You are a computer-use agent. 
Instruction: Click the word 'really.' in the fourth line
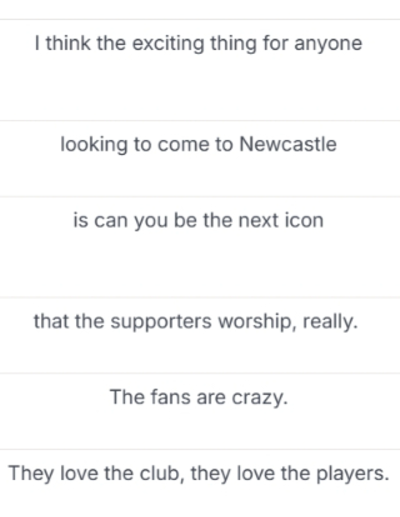(x=330, y=322)
